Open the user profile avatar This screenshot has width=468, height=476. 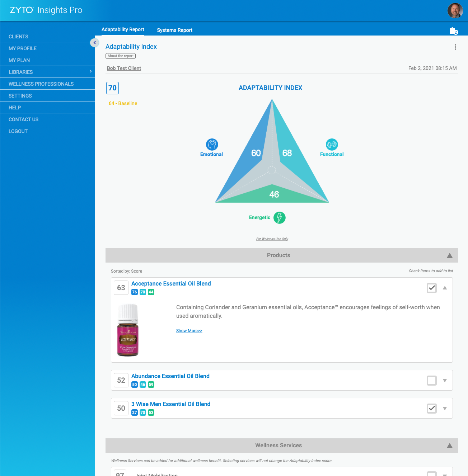455,10
